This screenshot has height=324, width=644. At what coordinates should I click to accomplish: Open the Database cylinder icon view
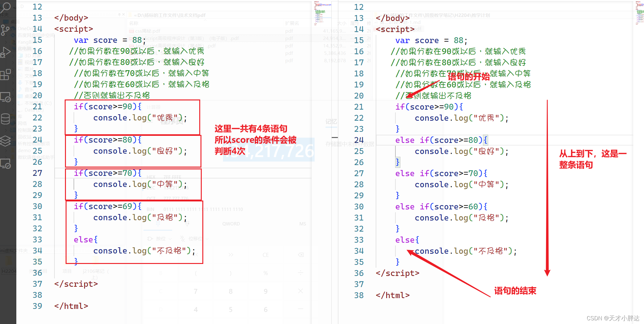pos(5,119)
